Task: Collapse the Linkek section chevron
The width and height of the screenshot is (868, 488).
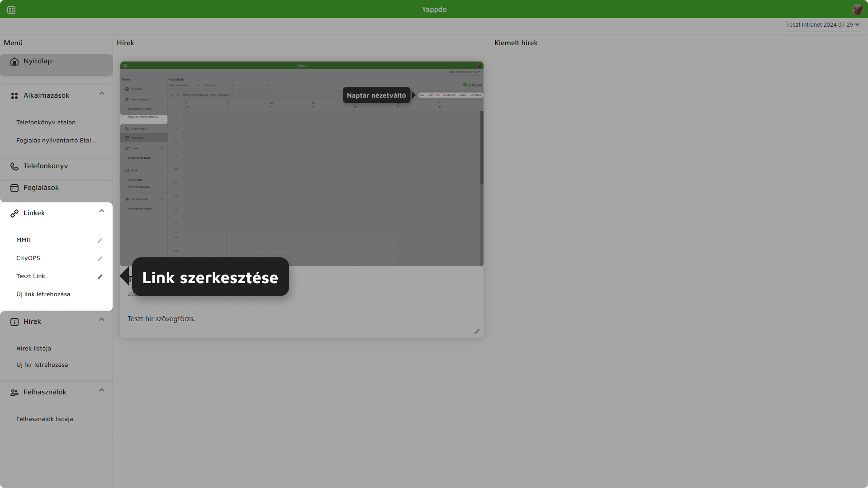Action: tap(102, 211)
